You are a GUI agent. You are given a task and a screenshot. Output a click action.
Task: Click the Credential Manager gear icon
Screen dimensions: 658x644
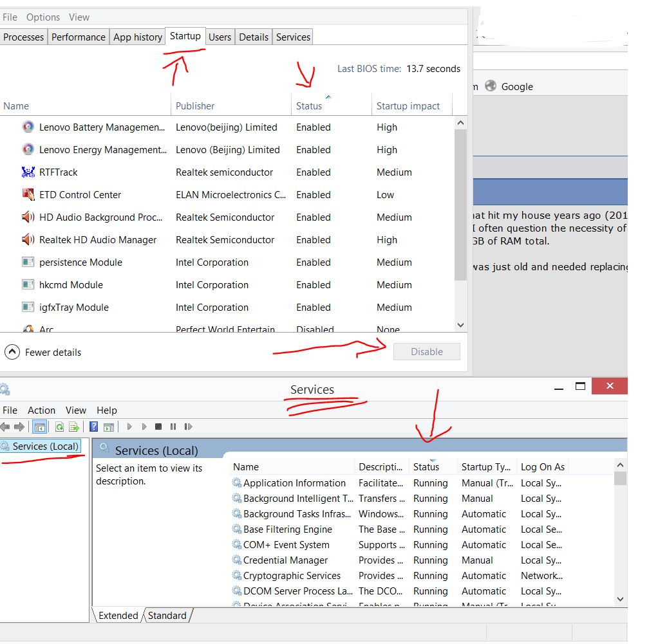[x=237, y=560]
